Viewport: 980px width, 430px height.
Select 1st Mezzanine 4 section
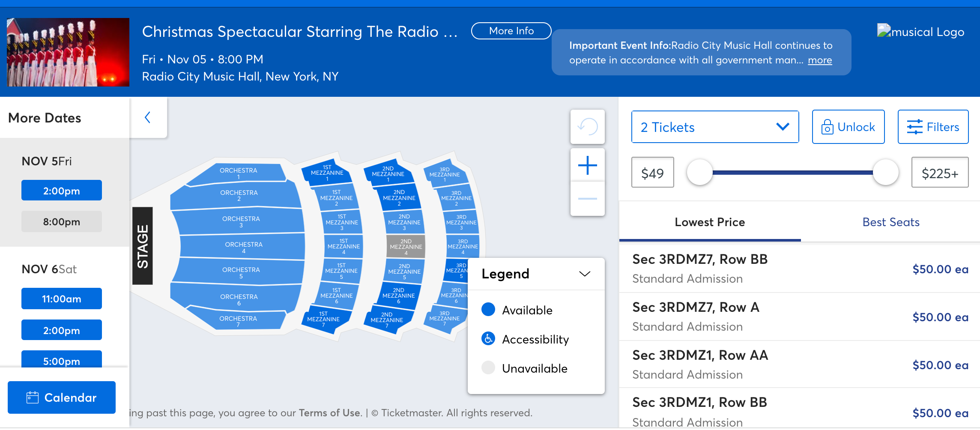(344, 246)
